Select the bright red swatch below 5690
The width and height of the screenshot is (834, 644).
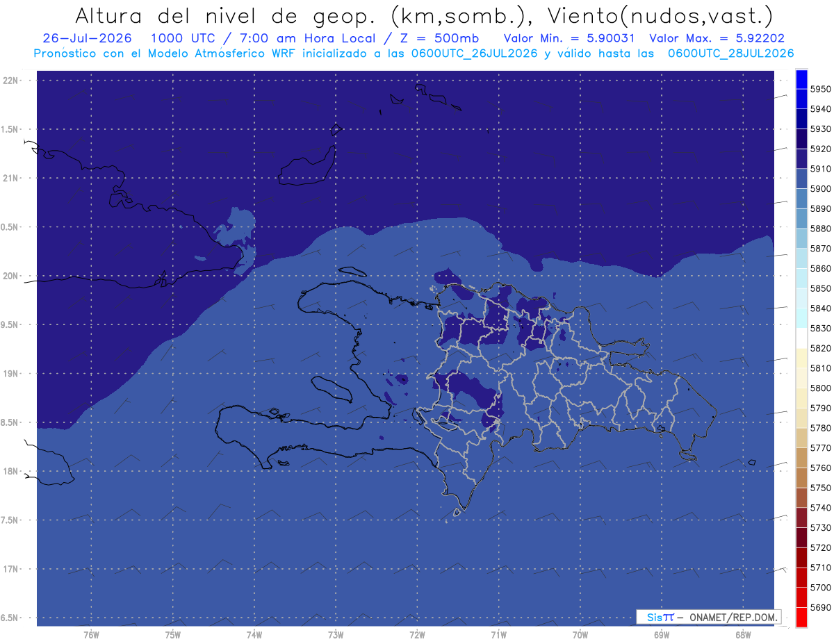click(x=801, y=618)
